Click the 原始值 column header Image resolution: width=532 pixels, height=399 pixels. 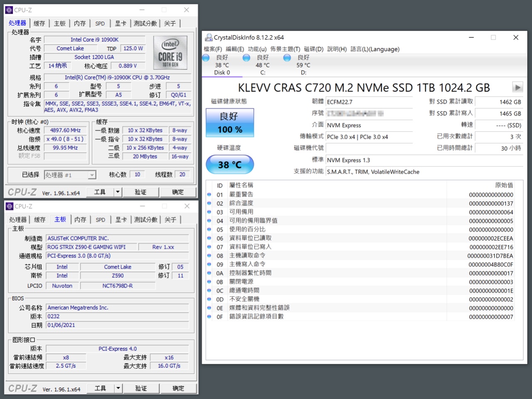pyautogui.click(x=504, y=185)
